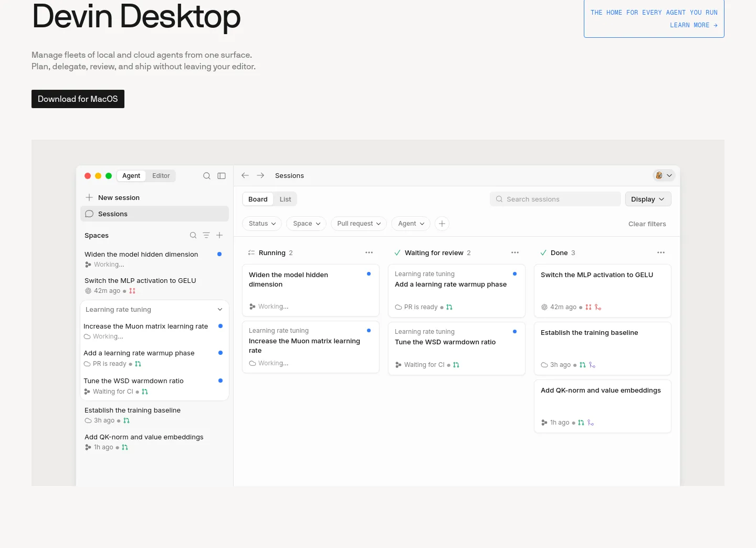Open Widen the model hidden dimension board card

click(311, 290)
